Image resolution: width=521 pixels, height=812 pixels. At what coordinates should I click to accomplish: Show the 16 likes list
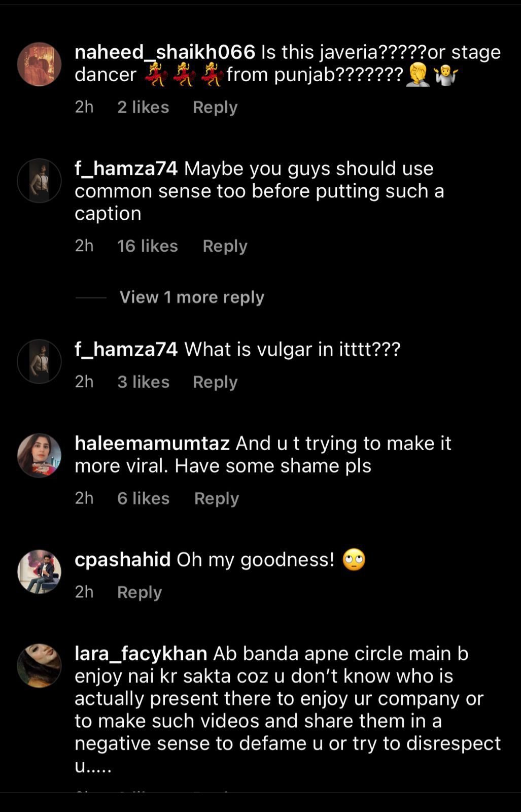(148, 246)
